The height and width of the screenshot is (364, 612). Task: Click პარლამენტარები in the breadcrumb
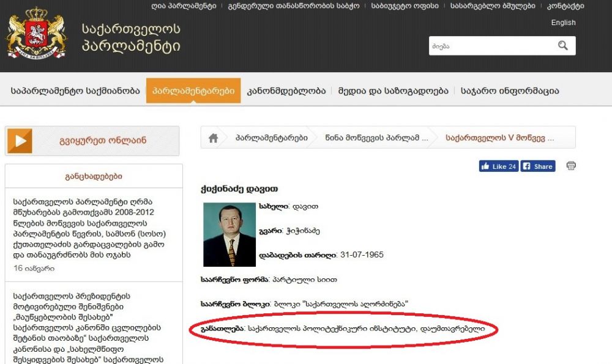pos(271,138)
